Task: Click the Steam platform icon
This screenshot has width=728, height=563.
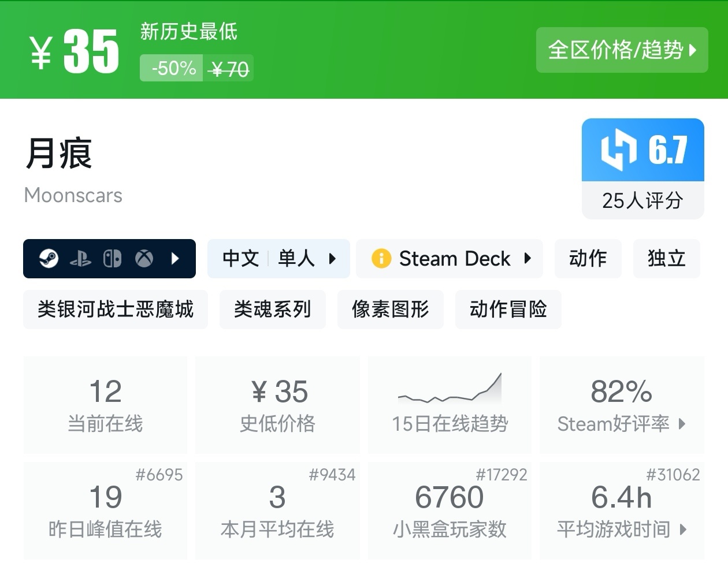Action: [49, 258]
